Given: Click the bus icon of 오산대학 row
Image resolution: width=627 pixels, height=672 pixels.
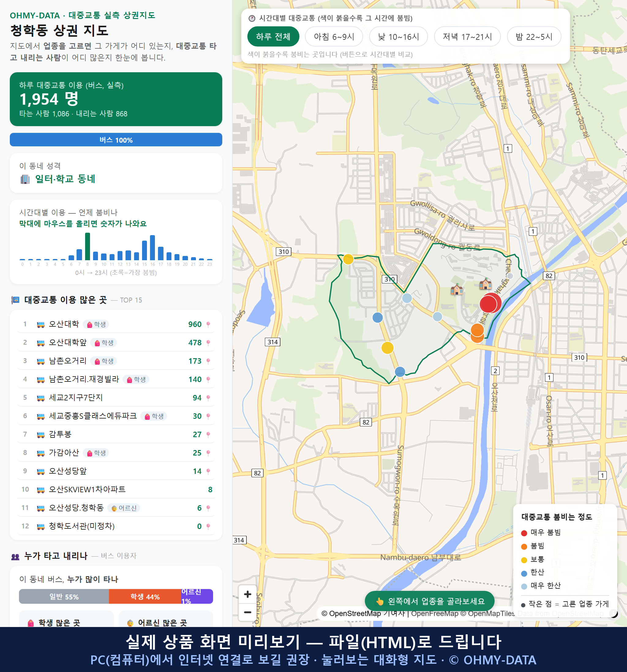Looking at the screenshot, I should [x=40, y=325].
